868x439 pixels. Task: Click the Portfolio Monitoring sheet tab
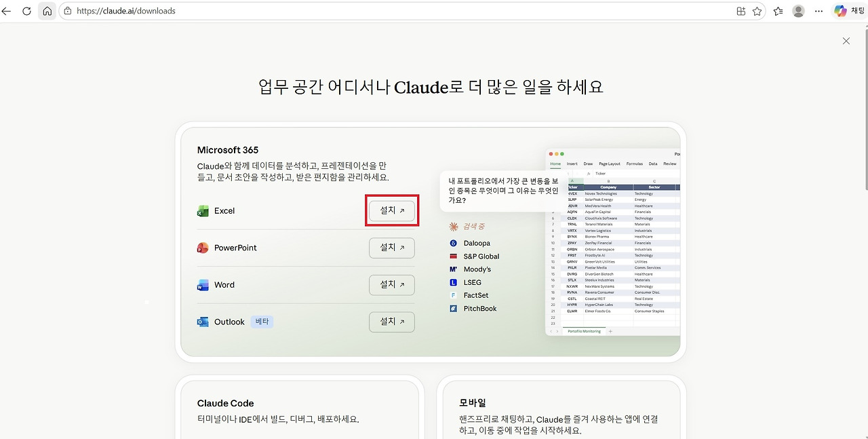point(583,331)
